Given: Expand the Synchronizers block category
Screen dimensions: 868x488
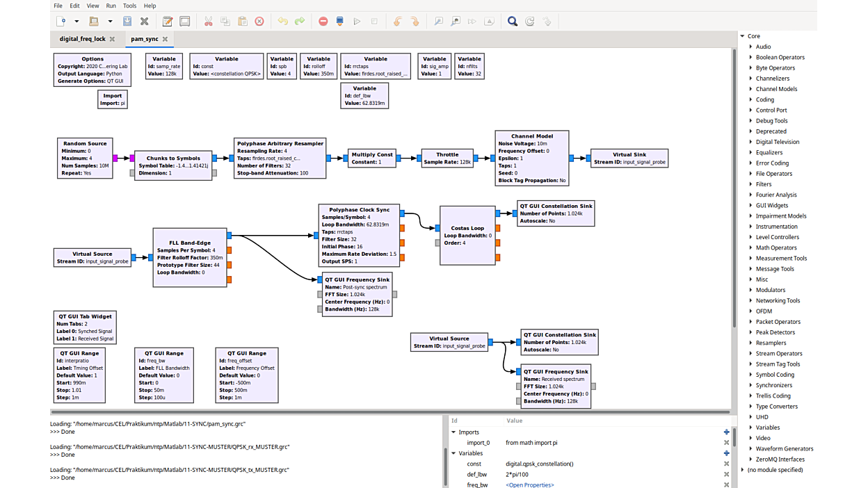Looking at the screenshot, I should [751, 385].
